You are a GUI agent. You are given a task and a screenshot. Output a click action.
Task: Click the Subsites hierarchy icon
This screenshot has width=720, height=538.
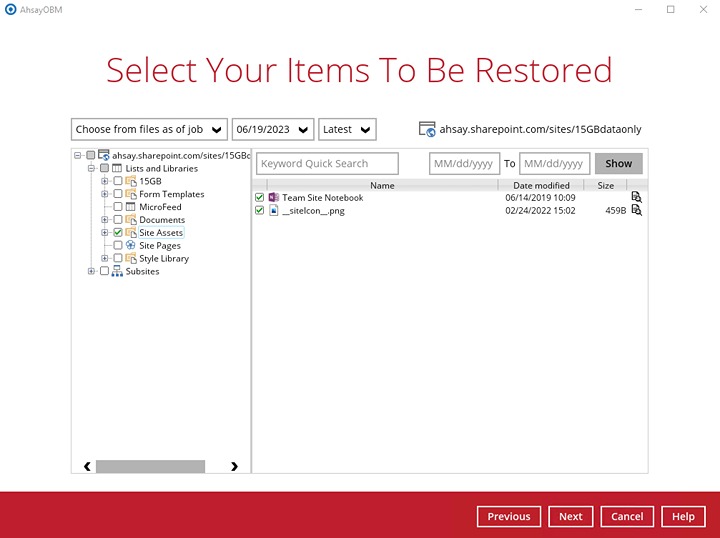click(117, 271)
